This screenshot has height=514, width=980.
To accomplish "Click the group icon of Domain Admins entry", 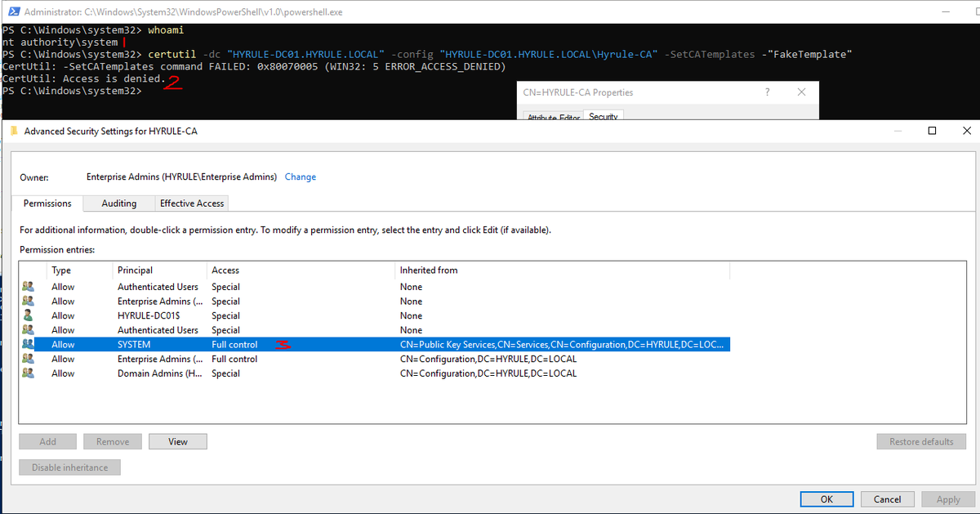I will coord(29,373).
